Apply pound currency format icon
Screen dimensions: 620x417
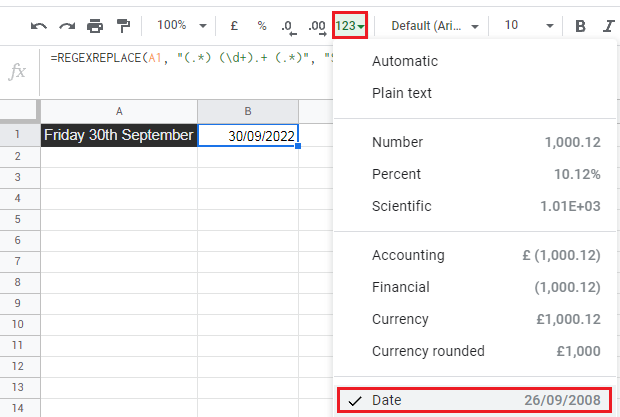click(x=234, y=26)
